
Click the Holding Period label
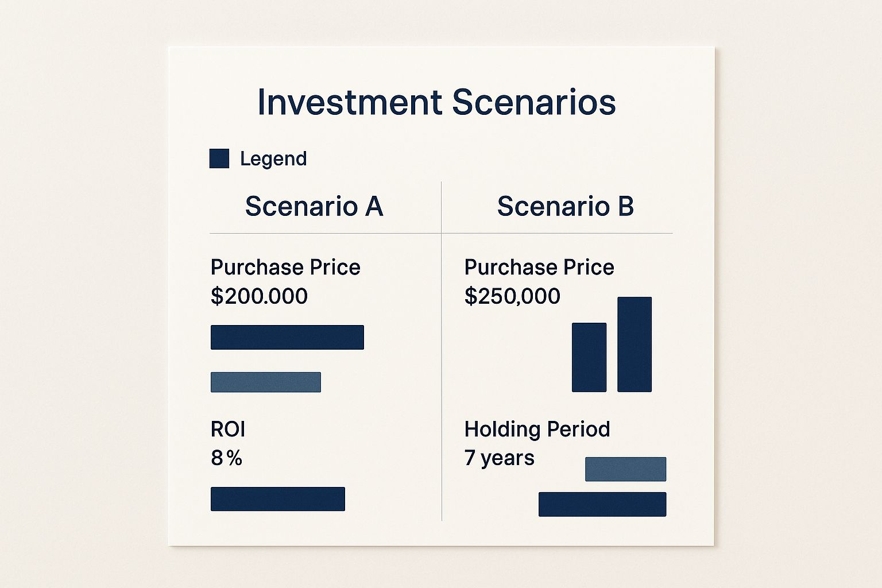(x=537, y=429)
